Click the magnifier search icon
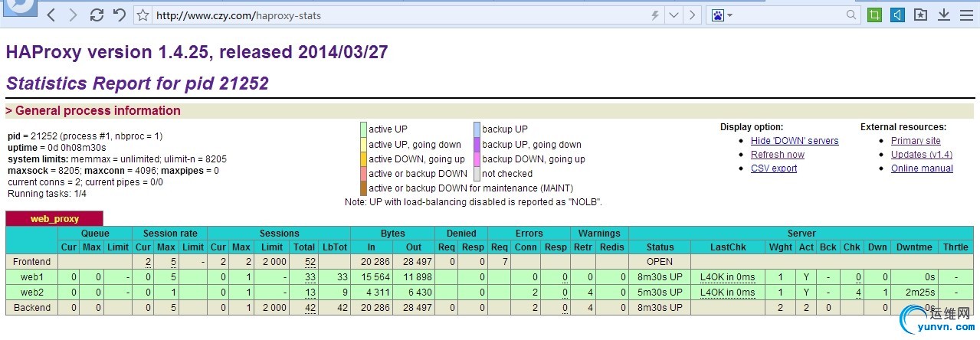The image size is (980, 340). click(x=852, y=15)
